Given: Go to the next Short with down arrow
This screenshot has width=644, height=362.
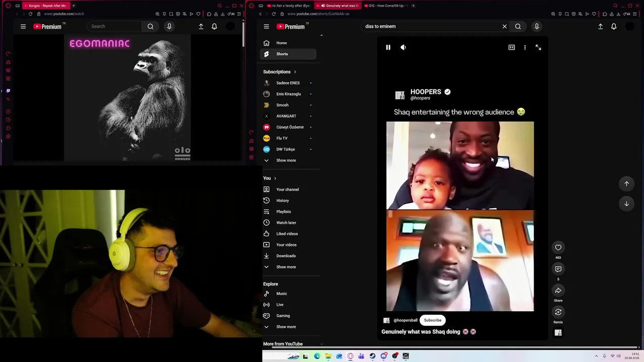Looking at the screenshot, I should (626, 204).
